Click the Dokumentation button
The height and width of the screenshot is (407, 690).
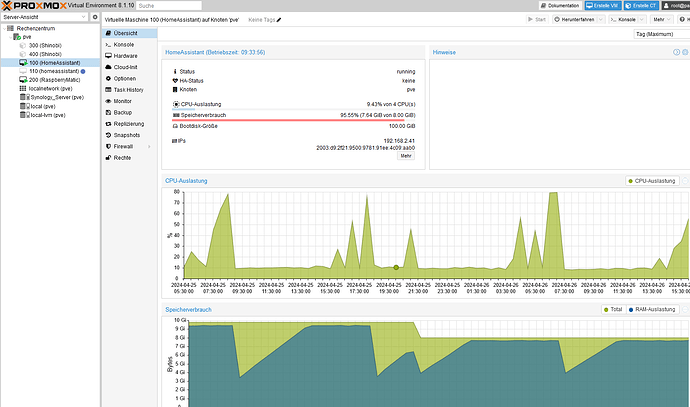click(560, 6)
